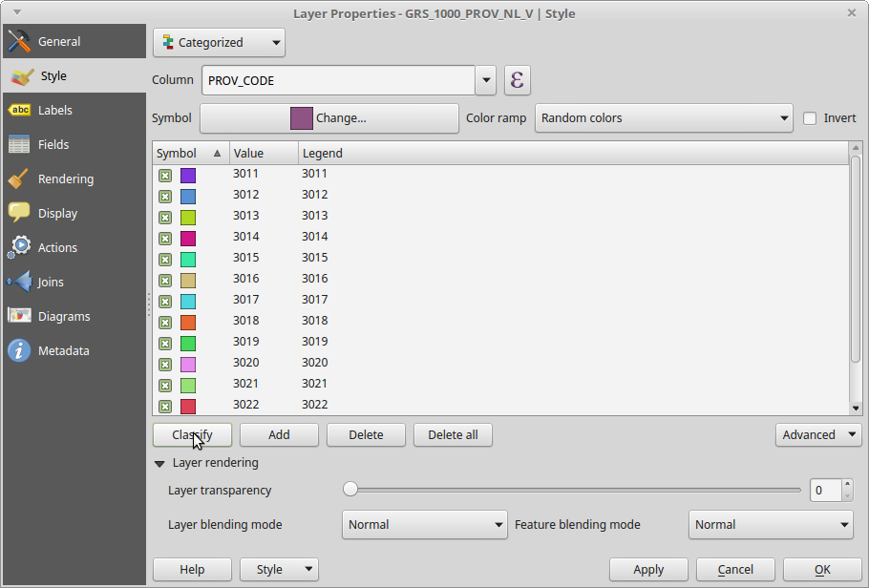Open the expression editor epsilon button
Image resolution: width=869 pixels, height=588 pixels.
(x=517, y=80)
